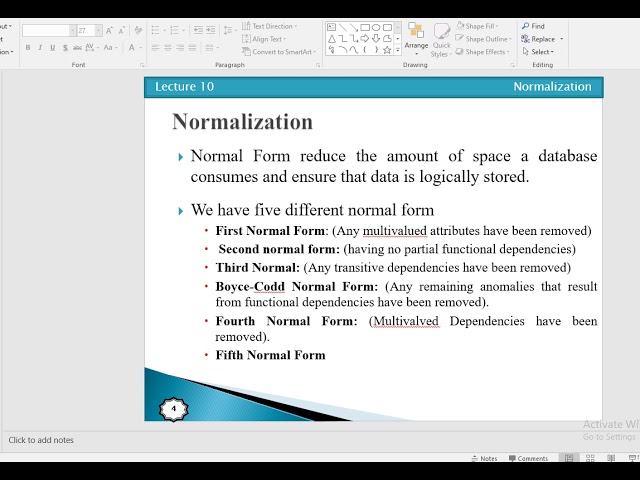
Task: Click the slide number 4 badge
Action: click(174, 409)
